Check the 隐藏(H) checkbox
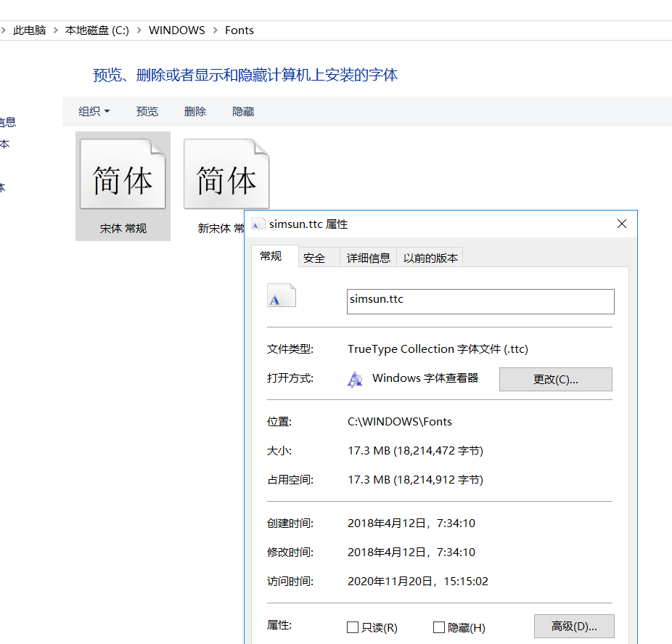The height and width of the screenshot is (644, 672). pyautogui.click(x=438, y=627)
